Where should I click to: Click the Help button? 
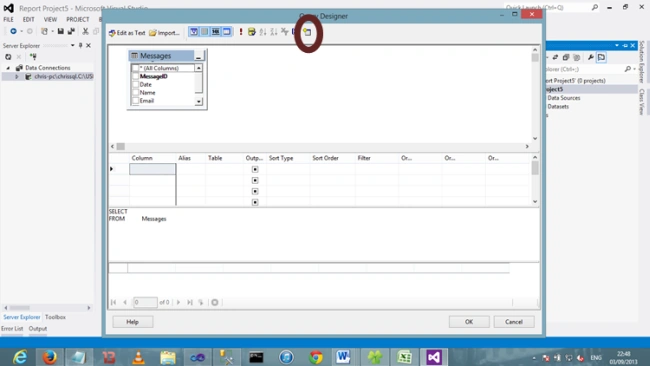[x=133, y=322]
